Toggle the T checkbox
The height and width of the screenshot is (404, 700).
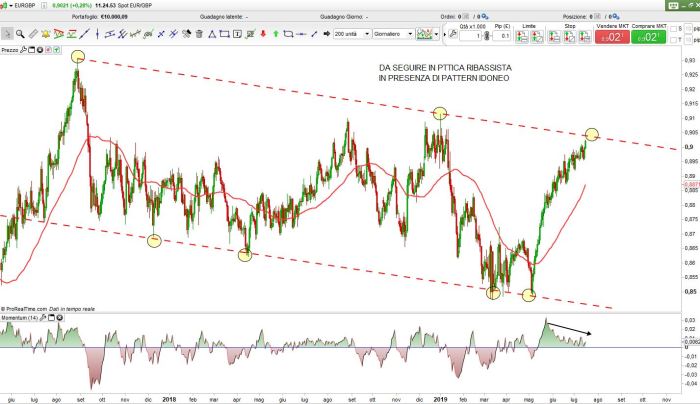673,40
